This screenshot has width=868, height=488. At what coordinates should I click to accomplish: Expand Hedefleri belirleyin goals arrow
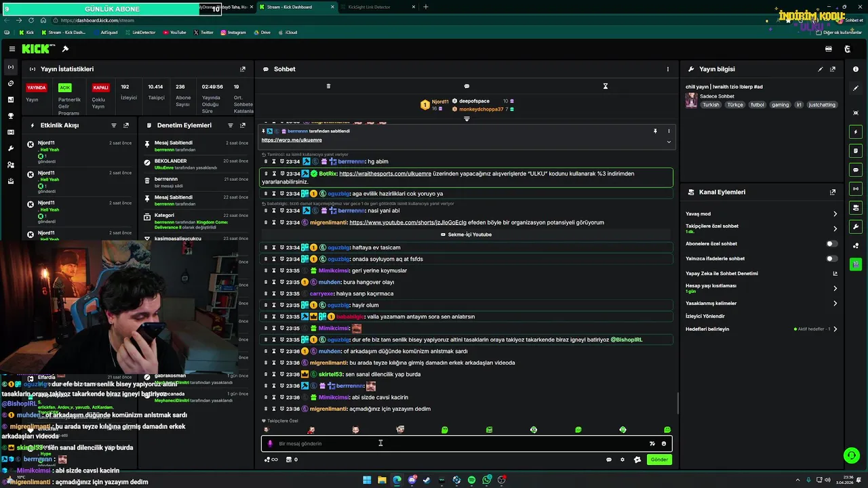click(835, 329)
